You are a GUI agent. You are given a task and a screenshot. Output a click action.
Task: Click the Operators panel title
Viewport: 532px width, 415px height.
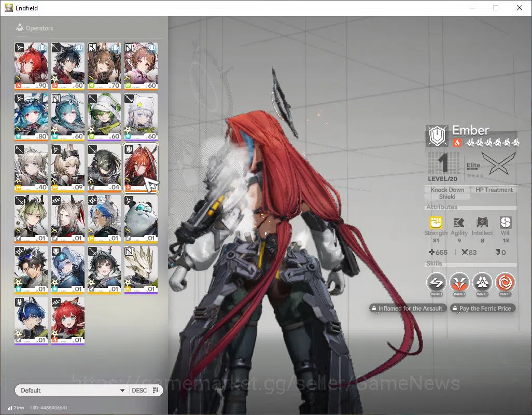[39, 28]
